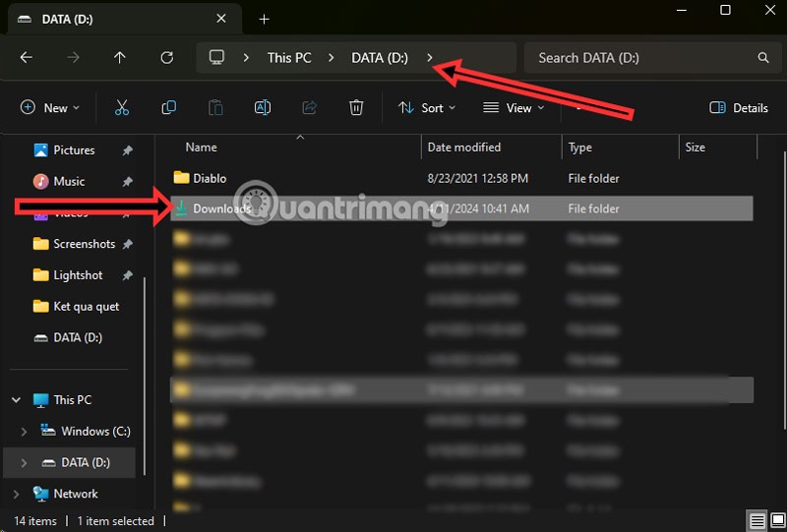Unpin Pictures from Quick access

128,150
